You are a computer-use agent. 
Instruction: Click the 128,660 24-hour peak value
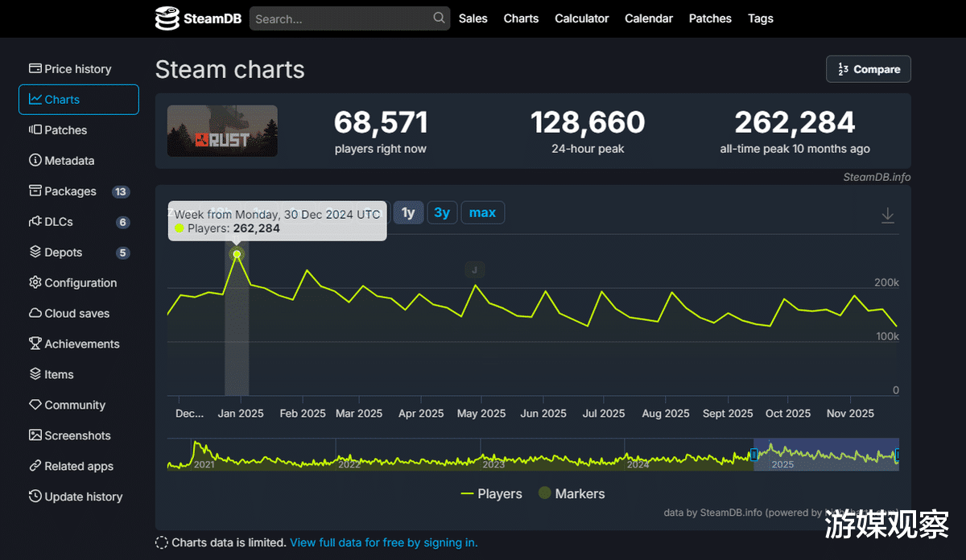click(x=588, y=122)
